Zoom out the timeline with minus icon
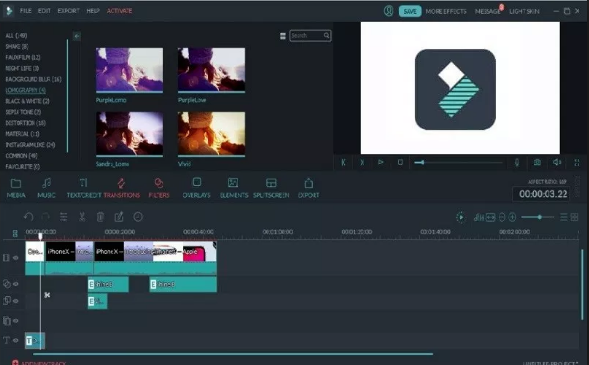This screenshot has width=589, height=365. (502, 217)
